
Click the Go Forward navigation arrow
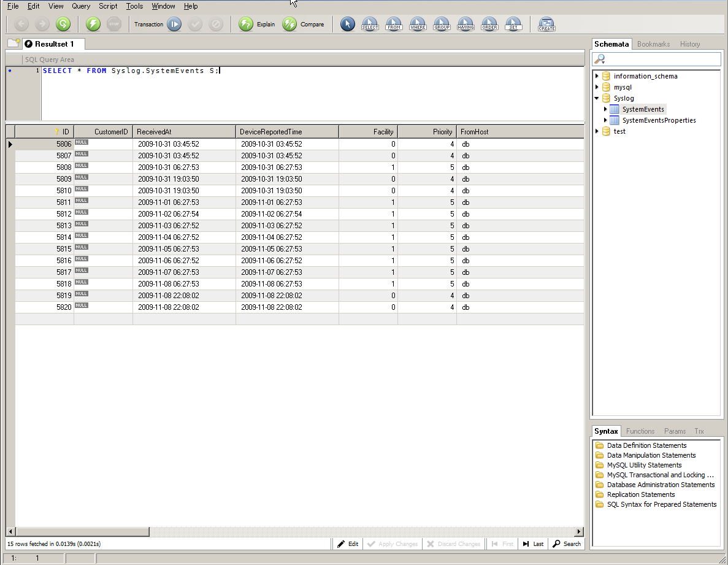(42, 24)
